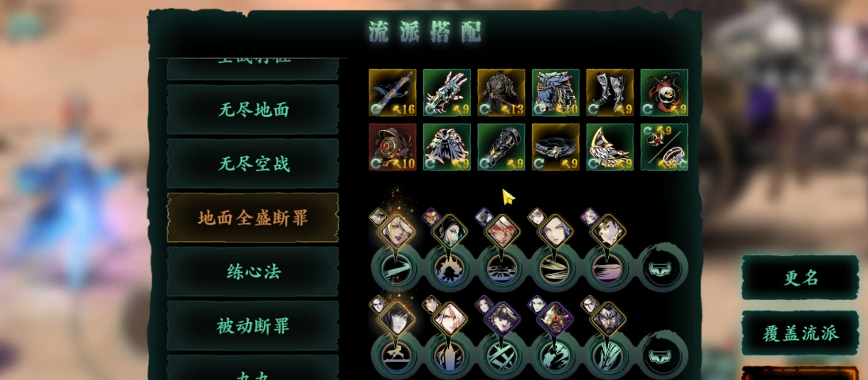868x380 pixels.
Task: Click the 更名 rename button
Action: click(801, 278)
